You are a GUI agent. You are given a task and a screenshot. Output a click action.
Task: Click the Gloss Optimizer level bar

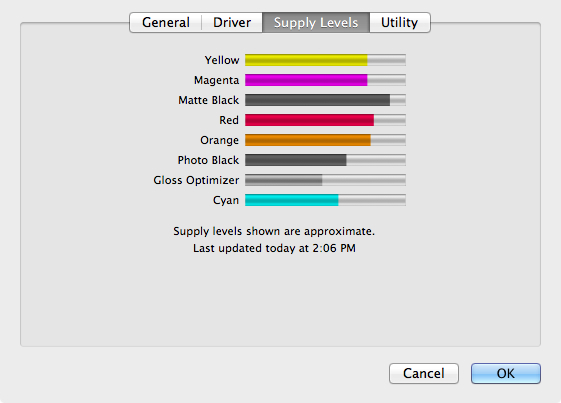pos(325,180)
